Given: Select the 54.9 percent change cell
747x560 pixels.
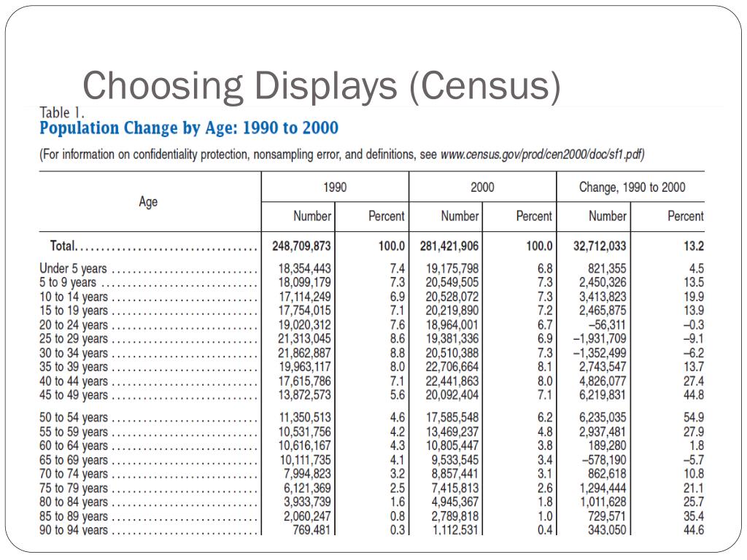Looking at the screenshot, I should [x=694, y=418].
